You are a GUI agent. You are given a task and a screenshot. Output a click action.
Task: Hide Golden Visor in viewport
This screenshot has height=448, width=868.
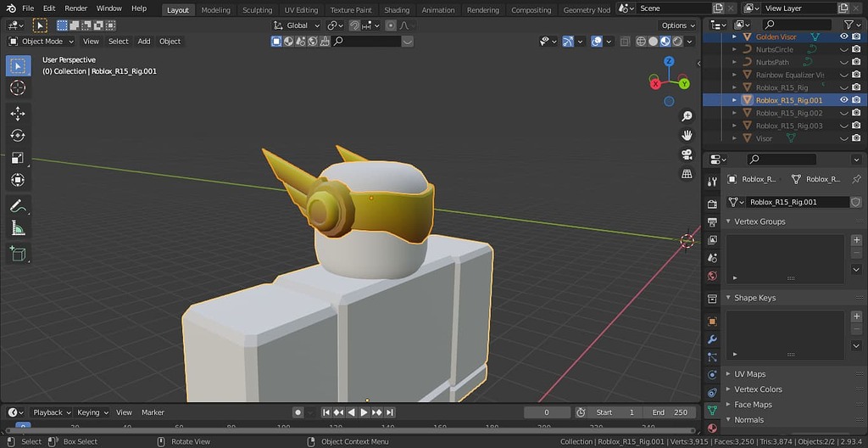pyautogui.click(x=844, y=36)
